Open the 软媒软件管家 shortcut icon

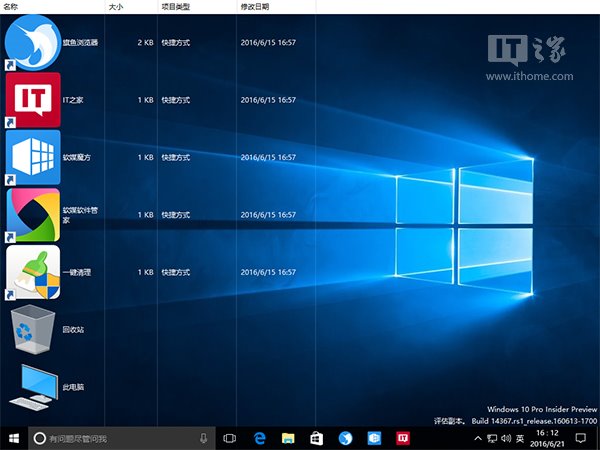pyautogui.click(x=33, y=214)
